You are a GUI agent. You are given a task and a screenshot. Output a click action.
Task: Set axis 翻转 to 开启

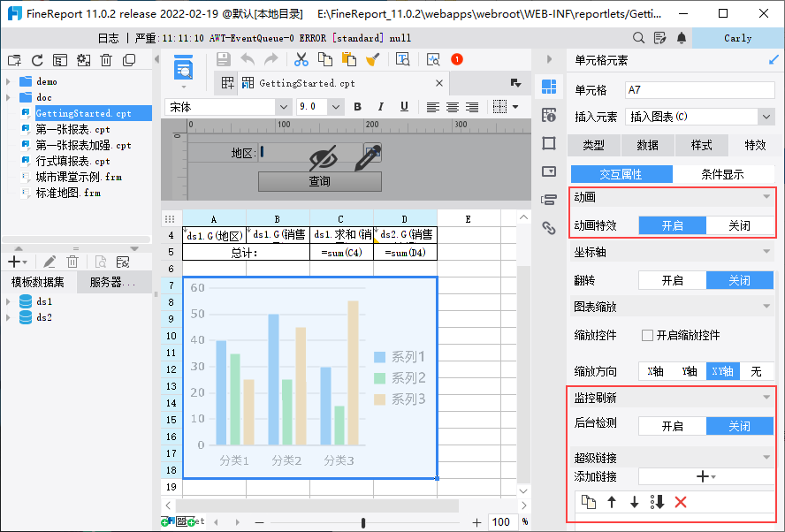(x=673, y=281)
